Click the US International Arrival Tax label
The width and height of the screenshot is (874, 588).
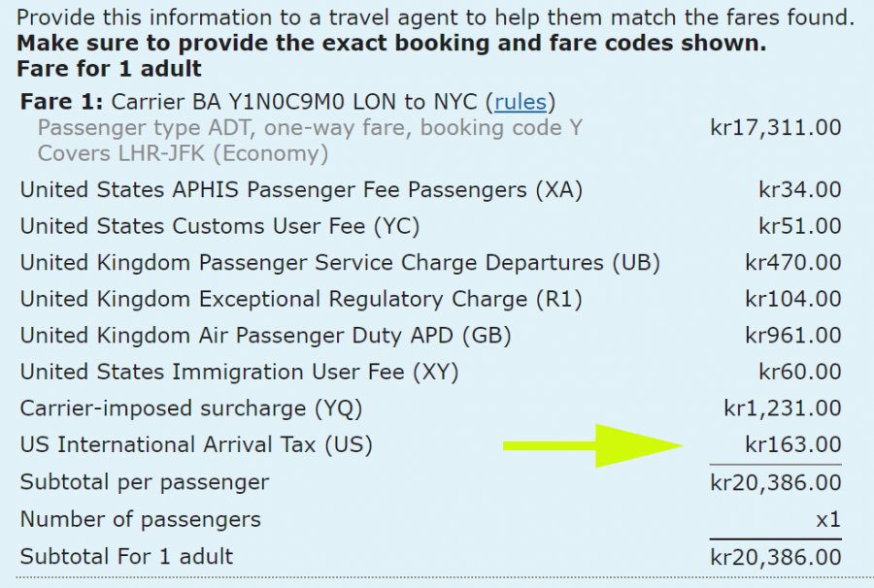pos(196,444)
